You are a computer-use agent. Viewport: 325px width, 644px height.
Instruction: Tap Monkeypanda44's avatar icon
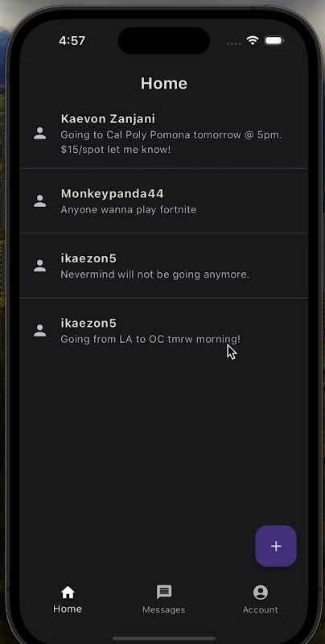pyautogui.click(x=39, y=200)
